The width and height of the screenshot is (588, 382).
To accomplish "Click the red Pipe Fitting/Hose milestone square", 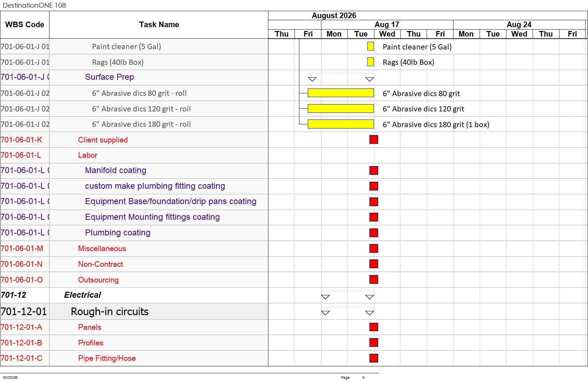I will (x=374, y=358).
